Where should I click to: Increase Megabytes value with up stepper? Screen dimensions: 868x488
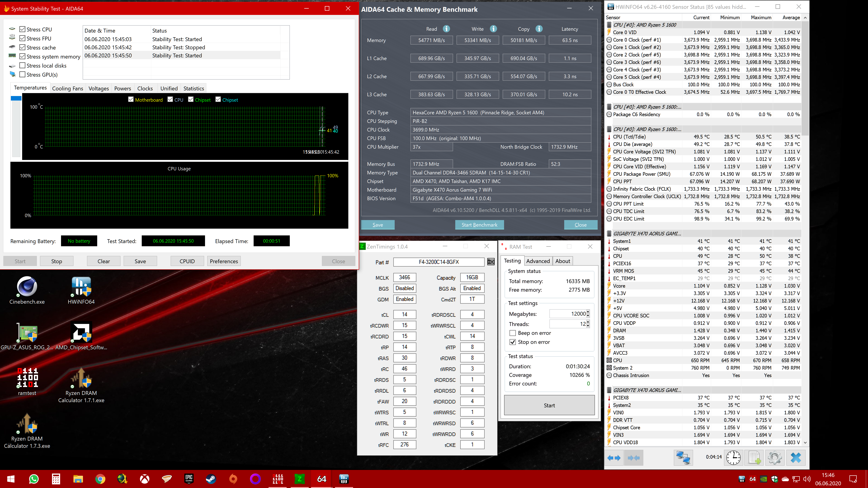[x=588, y=312]
